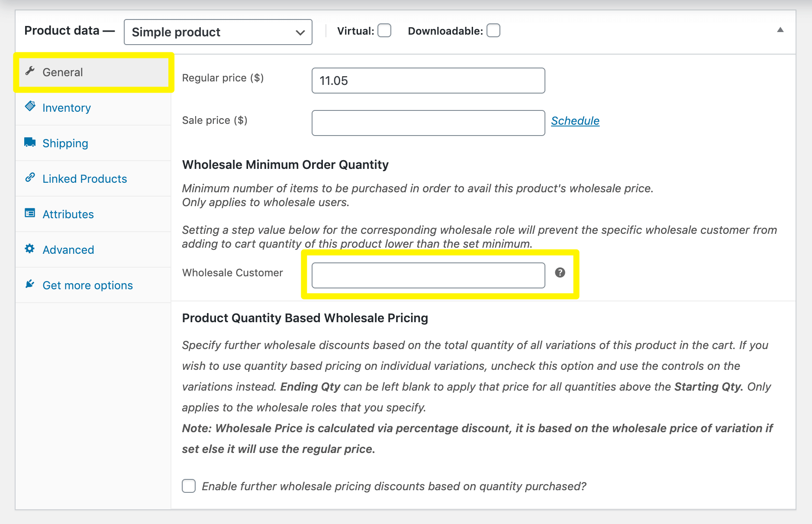Check the Downloadable option
The height and width of the screenshot is (524, 812).
pos(493,30)
